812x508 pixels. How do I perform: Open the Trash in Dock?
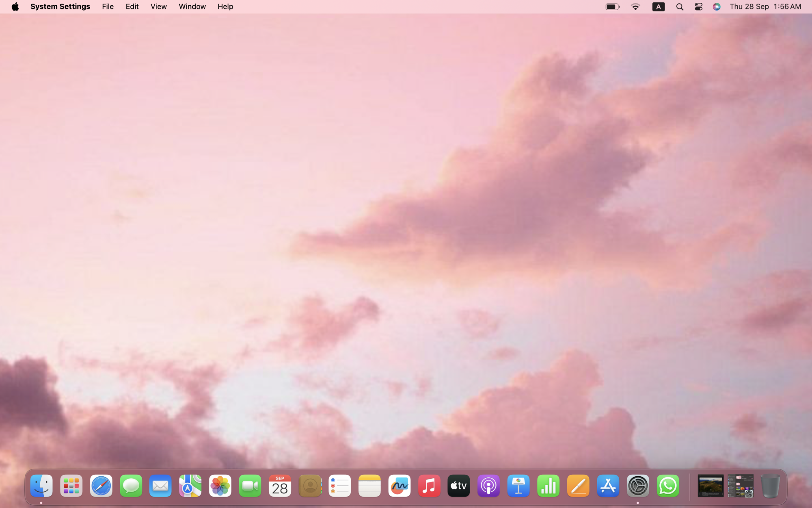[x=770, y=486]
